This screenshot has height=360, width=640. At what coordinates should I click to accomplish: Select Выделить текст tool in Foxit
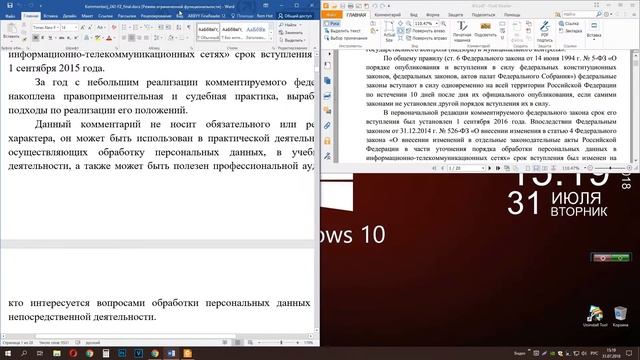(x=342, y=31)
